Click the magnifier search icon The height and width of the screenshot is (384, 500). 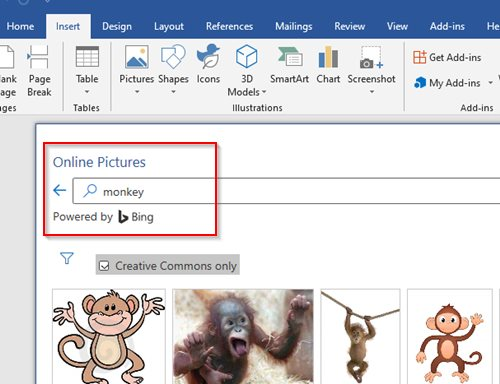(90, 191)
